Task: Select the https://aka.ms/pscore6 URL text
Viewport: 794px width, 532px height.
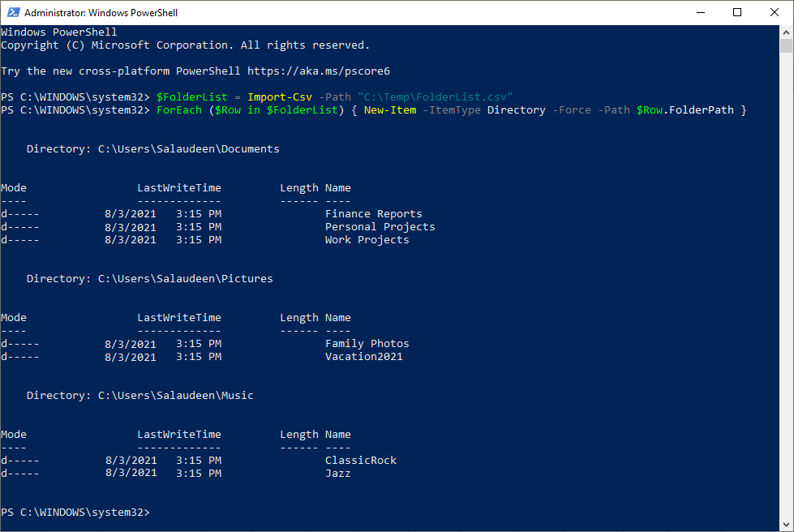Action: 320,71
